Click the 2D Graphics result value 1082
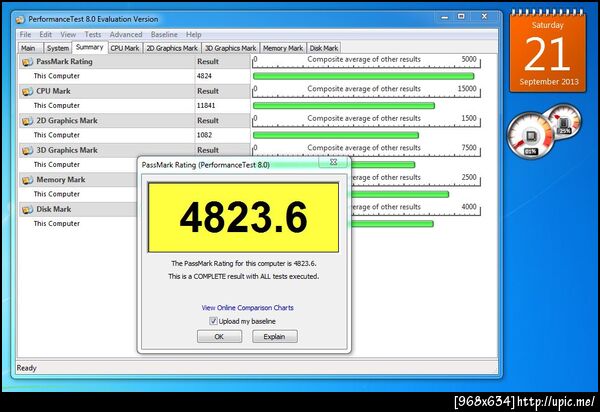This screenshot has width=600, height=412. (204, 135)
